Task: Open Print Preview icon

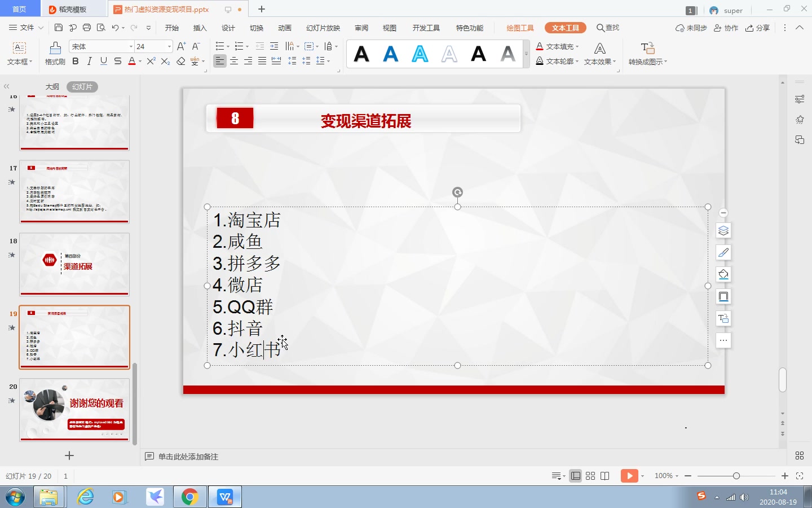Action: coord(101,28)
